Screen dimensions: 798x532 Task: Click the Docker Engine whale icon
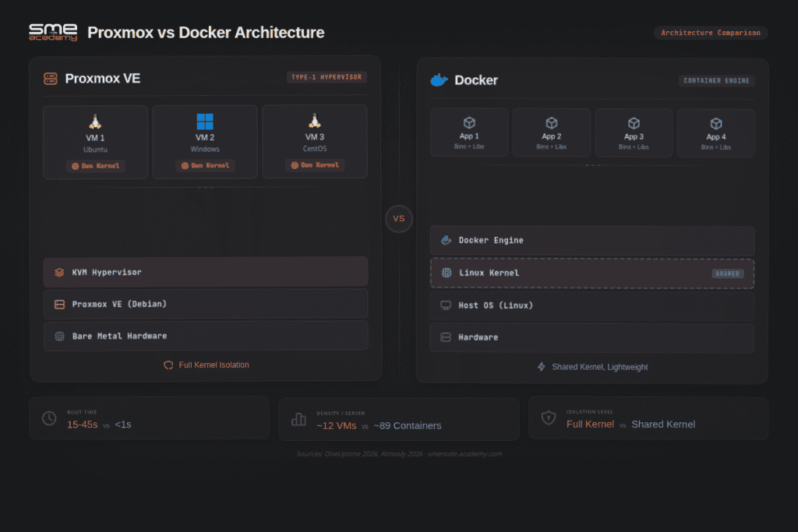pos(447,240)
